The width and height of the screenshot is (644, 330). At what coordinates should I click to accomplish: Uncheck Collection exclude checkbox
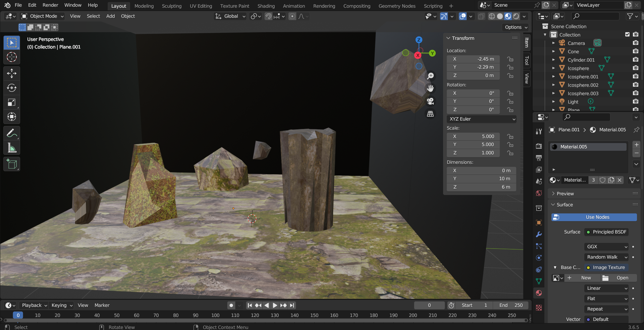(627, 35)
